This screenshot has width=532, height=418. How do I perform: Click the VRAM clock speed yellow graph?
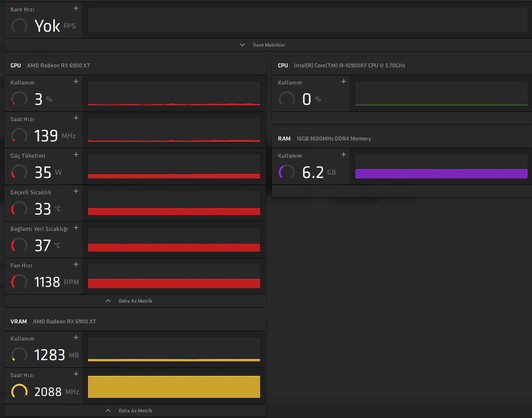click(174, 386)
